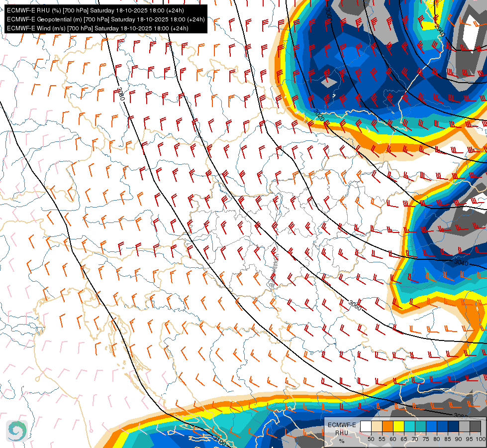Click the 80 tick label in the legend
The width and height of the screenshot is (487, 448).
pos(437,439)
